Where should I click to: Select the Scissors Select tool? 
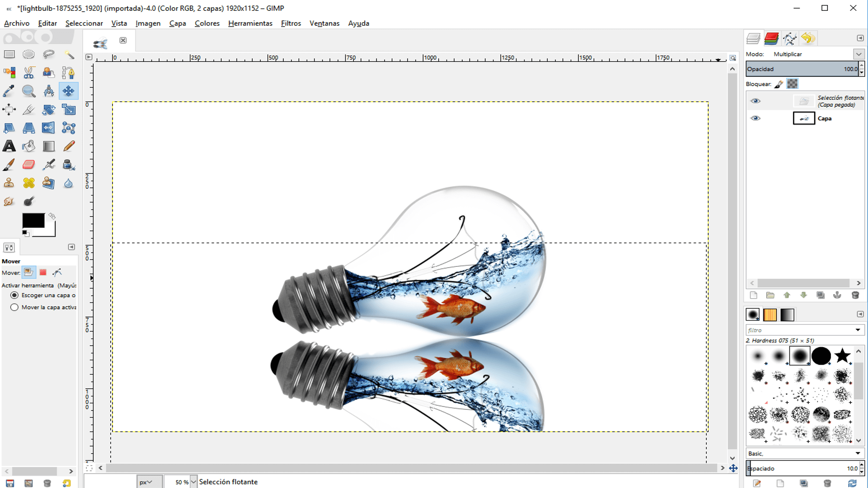[29, 73]
